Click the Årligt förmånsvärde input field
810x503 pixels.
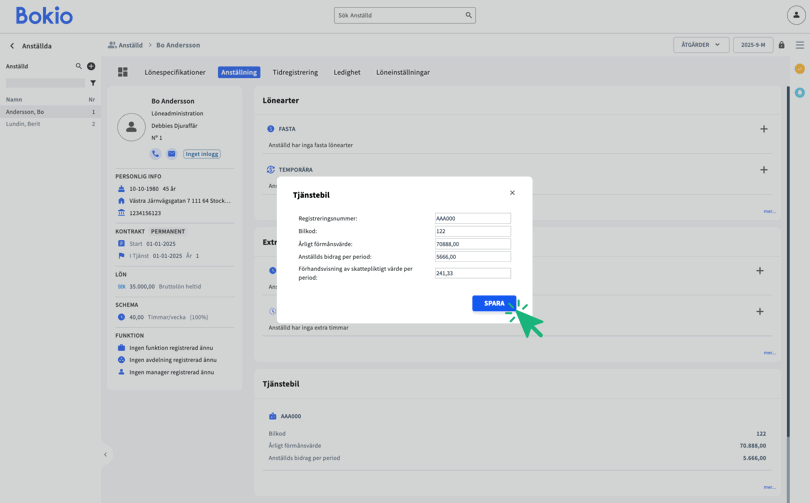pos(472,244)
